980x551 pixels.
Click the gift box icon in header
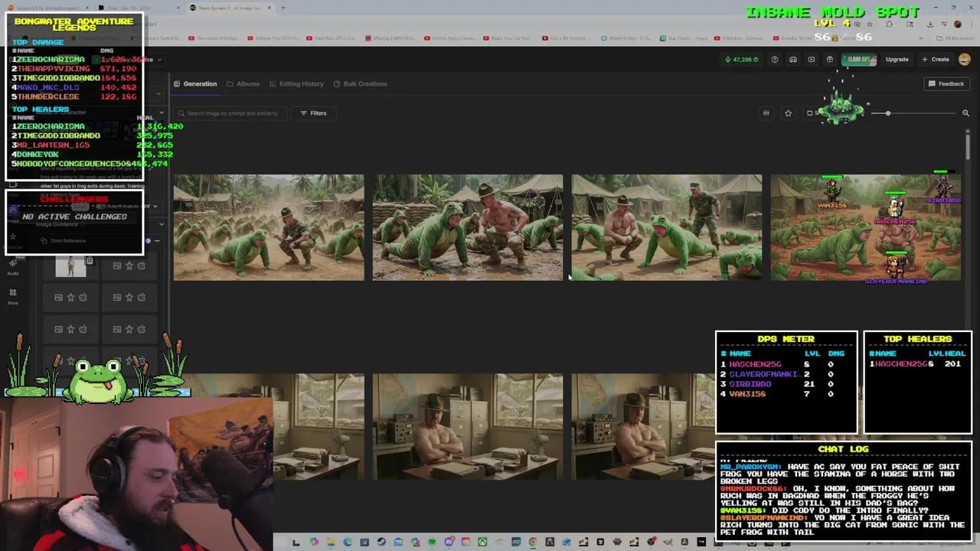[x=829, y=59]
